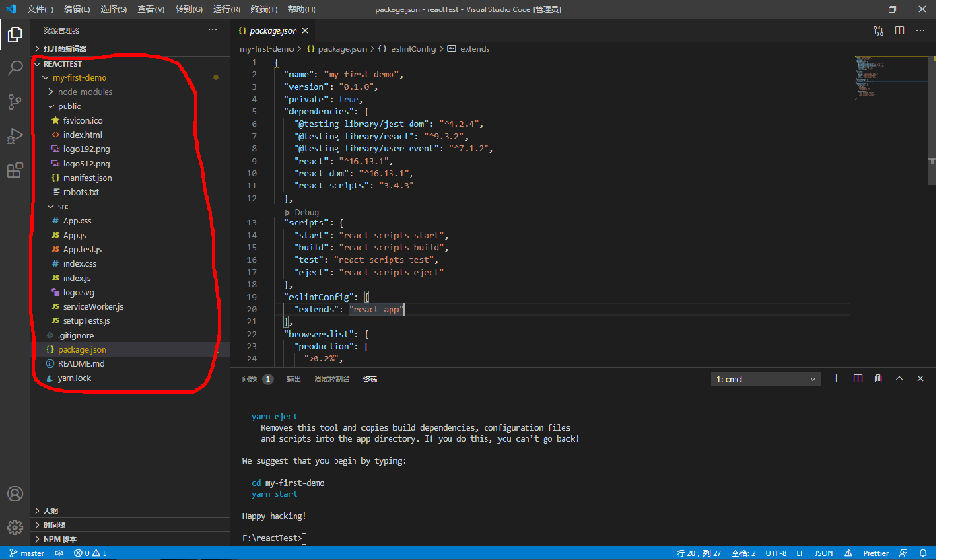Image resolution: width=964 pixels, height=560 pixels.
Task: Click the open changes compare icon
Action: pos(879,30)
